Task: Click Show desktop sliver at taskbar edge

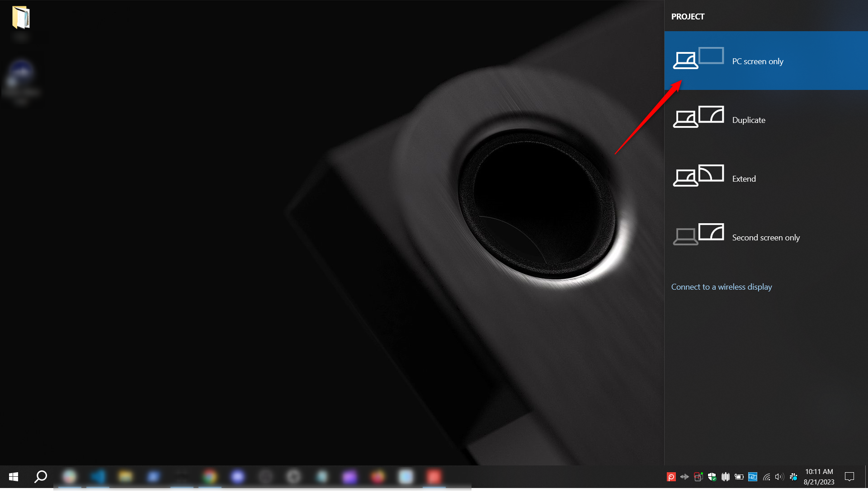Action: [x=866, y=477]
